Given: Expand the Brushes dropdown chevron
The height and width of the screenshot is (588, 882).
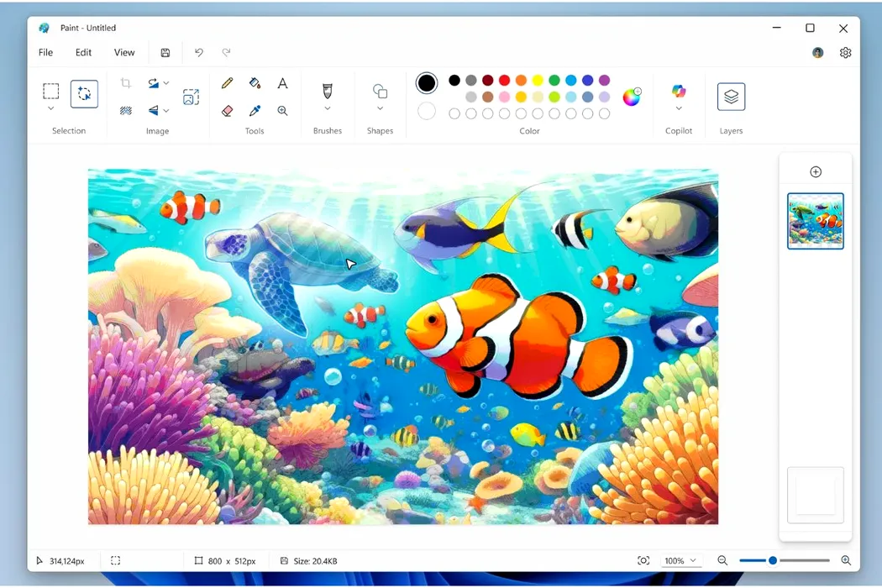Looking at the screenshot, I should click(x=328, y=108).
